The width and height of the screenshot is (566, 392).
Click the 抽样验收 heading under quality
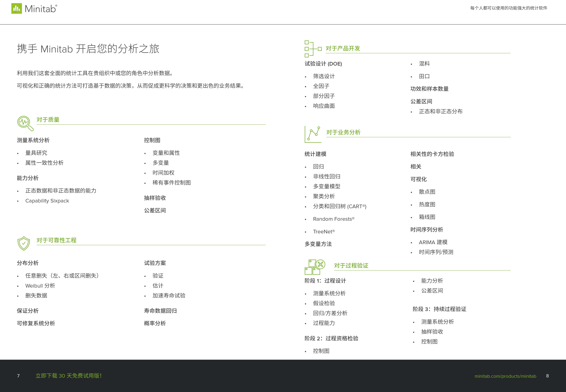pyautogui.click(x=155, y=198)
